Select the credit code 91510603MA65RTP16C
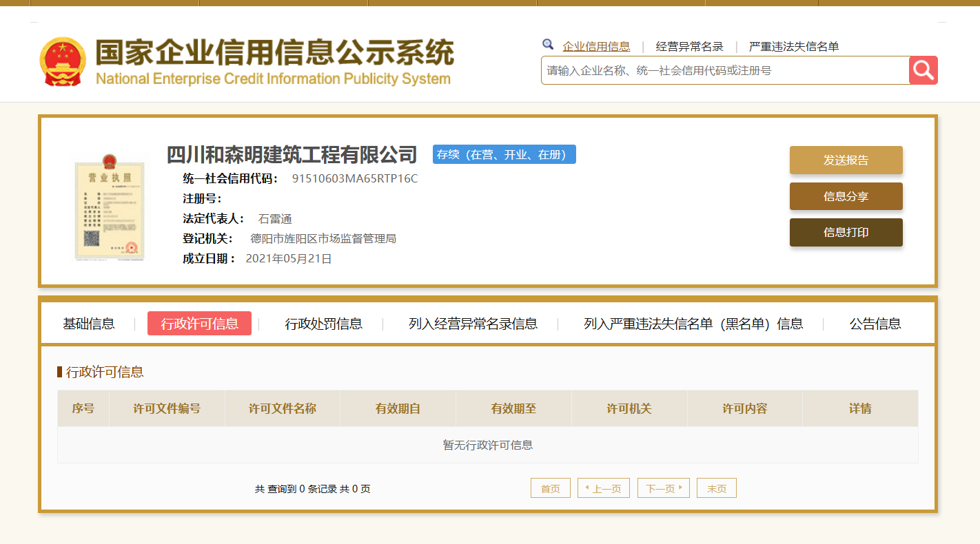The image size is (980, 544). click(x=355, y=179)
